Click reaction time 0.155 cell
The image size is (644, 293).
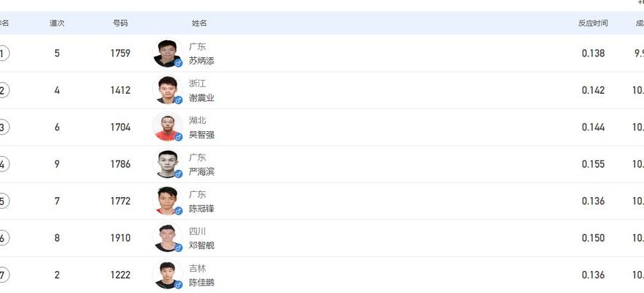coord(593,164)
